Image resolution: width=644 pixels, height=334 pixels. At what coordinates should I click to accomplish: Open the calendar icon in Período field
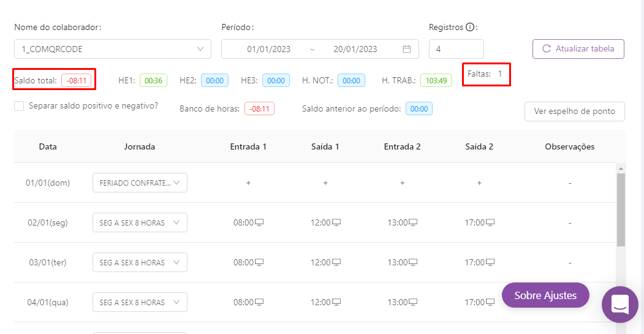click(x=407, y=49)
